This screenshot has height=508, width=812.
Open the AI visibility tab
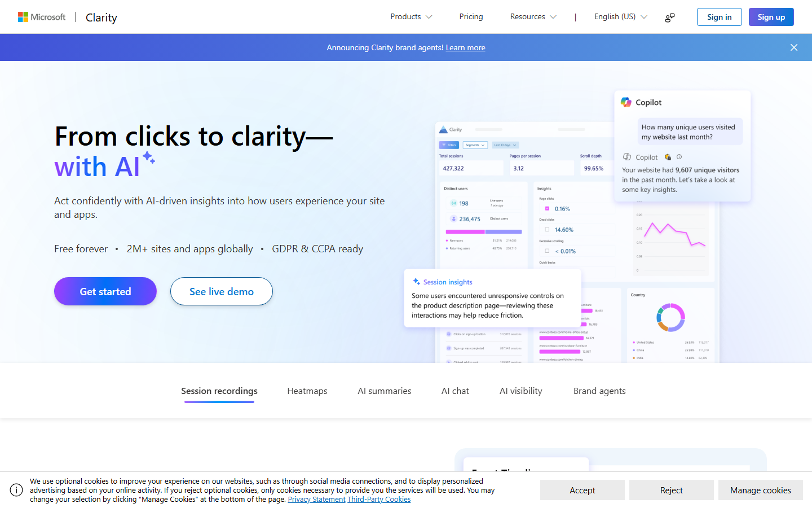(x=521, y=391)
